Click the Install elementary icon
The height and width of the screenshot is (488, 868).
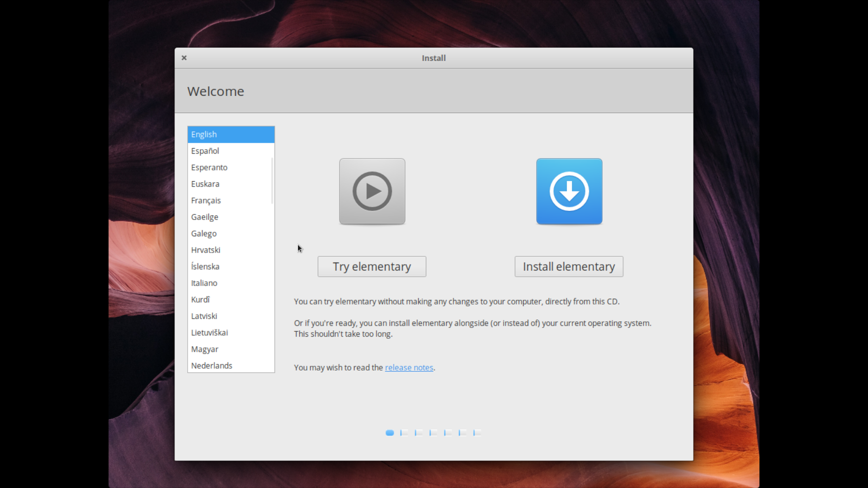[569, 191]
